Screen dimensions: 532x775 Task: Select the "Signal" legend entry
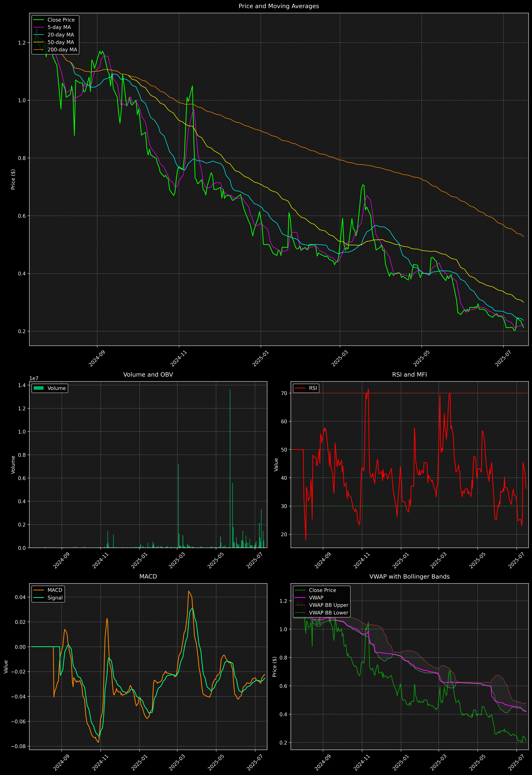(x=55, y=598)
